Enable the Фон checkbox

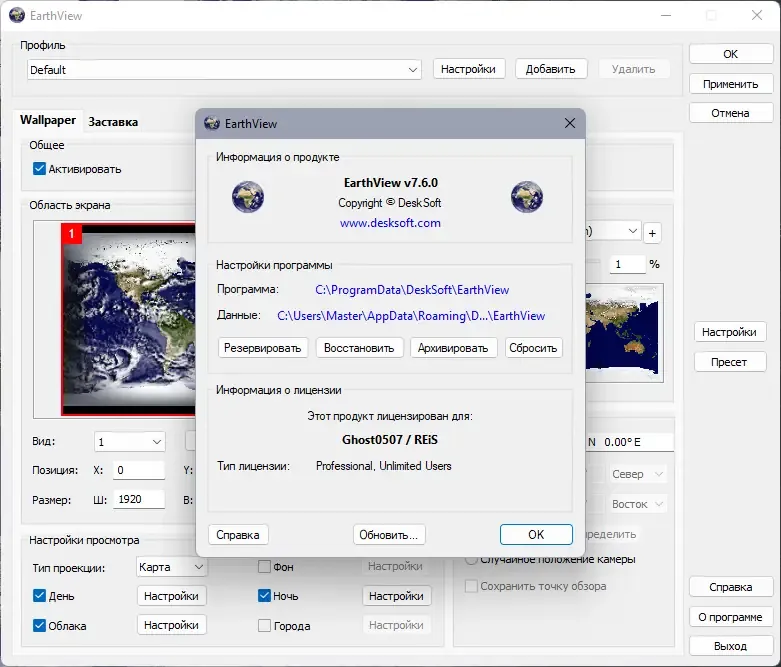(x=264, y=566)
